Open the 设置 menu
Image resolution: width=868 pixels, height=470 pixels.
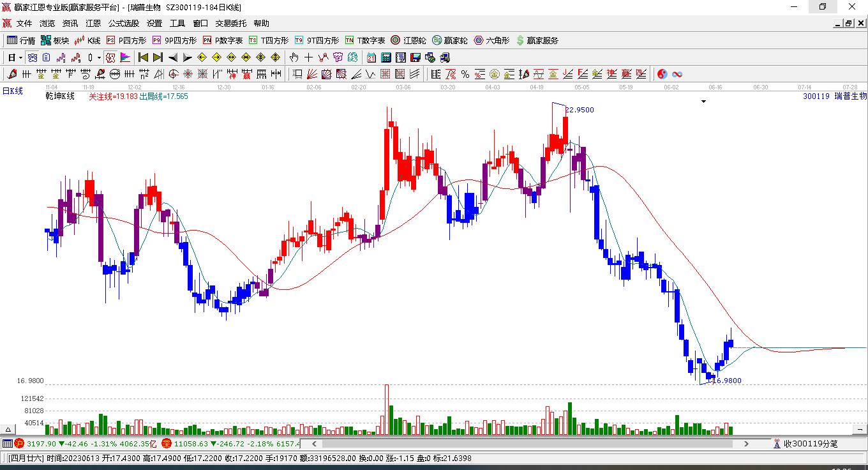coord(154,24)
